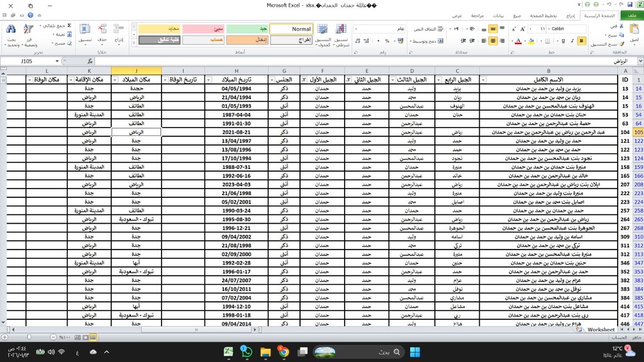This screenshot has height=362, width=644.
Task: Select the Normal cell style
Action: (x=292, y=29)
